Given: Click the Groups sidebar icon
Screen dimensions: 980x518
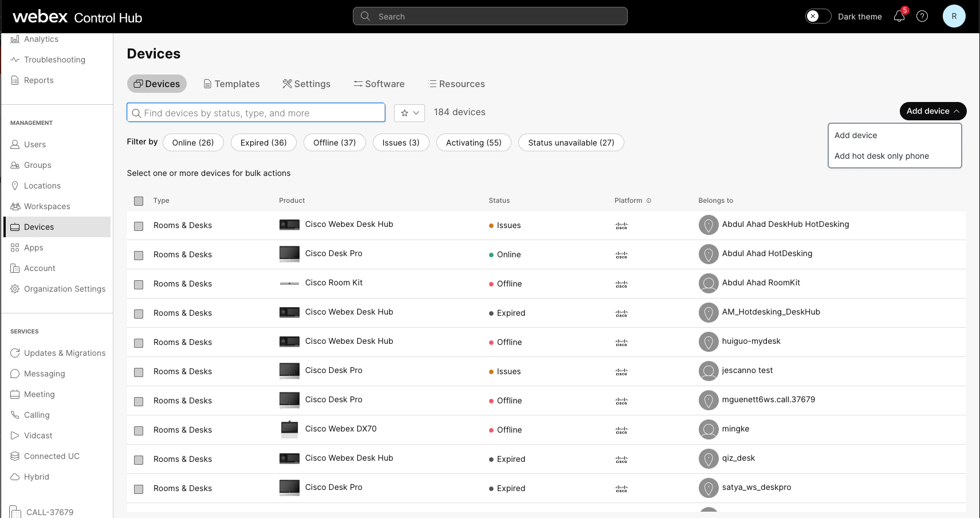Looking at the screenshot, I should tap(15, 165).
